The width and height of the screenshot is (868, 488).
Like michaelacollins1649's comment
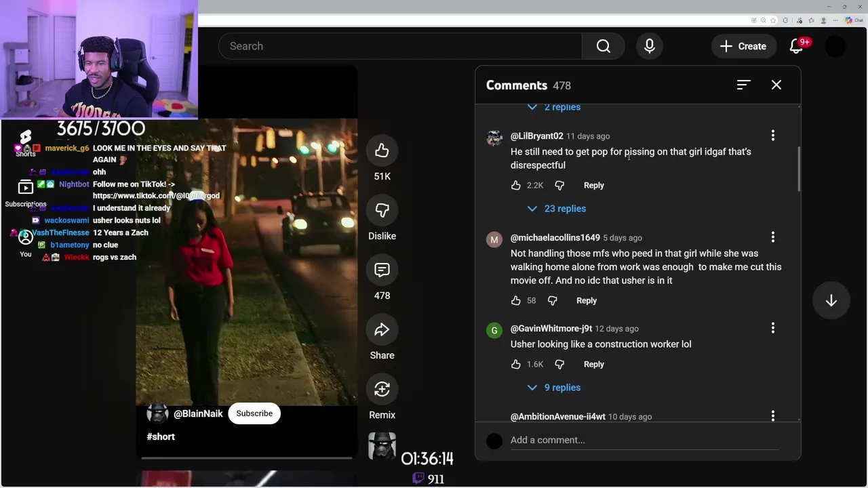click(x=516, y=300)
